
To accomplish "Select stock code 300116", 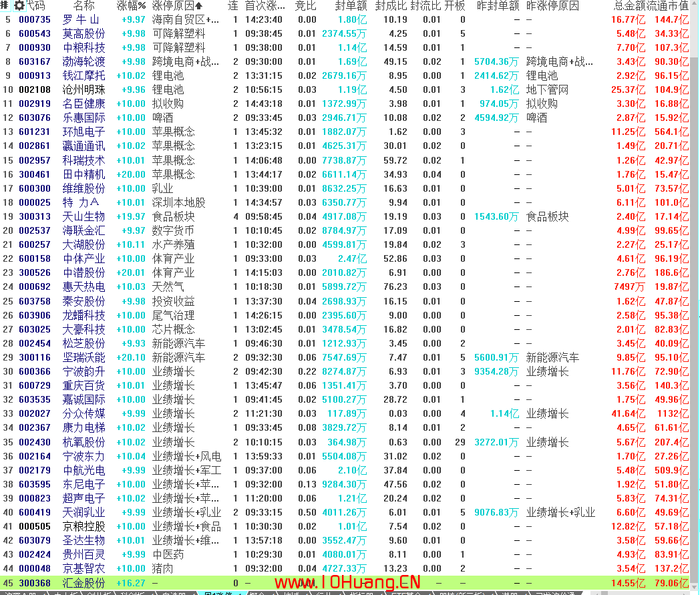I will 35,357.
